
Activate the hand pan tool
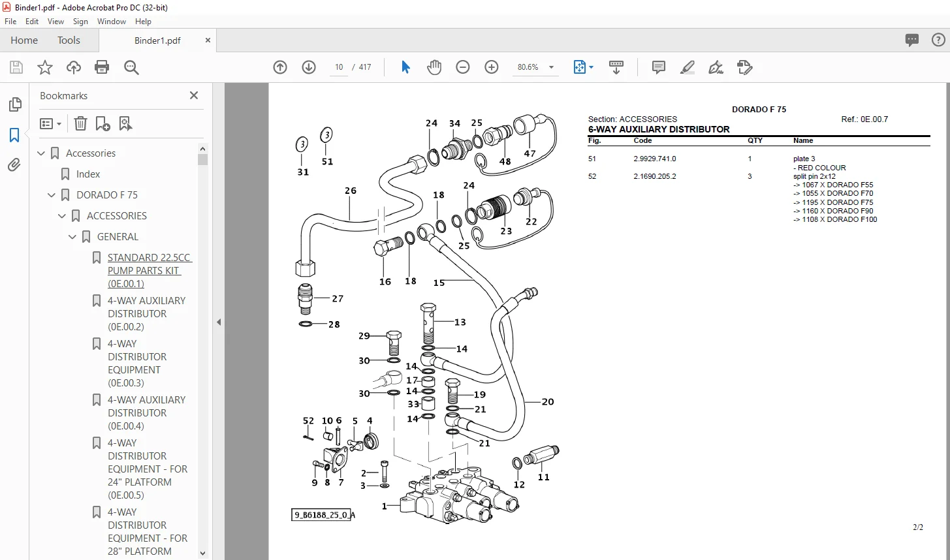click(434, 67)
